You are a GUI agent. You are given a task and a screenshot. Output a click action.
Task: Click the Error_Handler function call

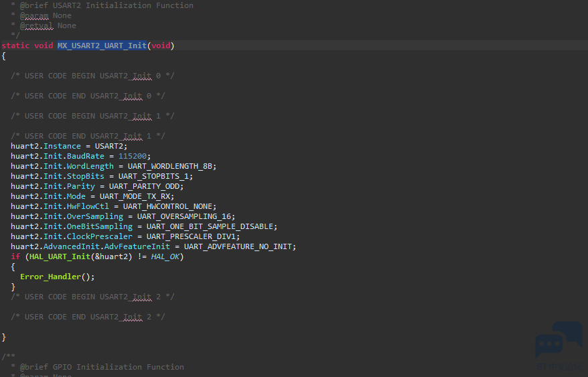(51, 277)
